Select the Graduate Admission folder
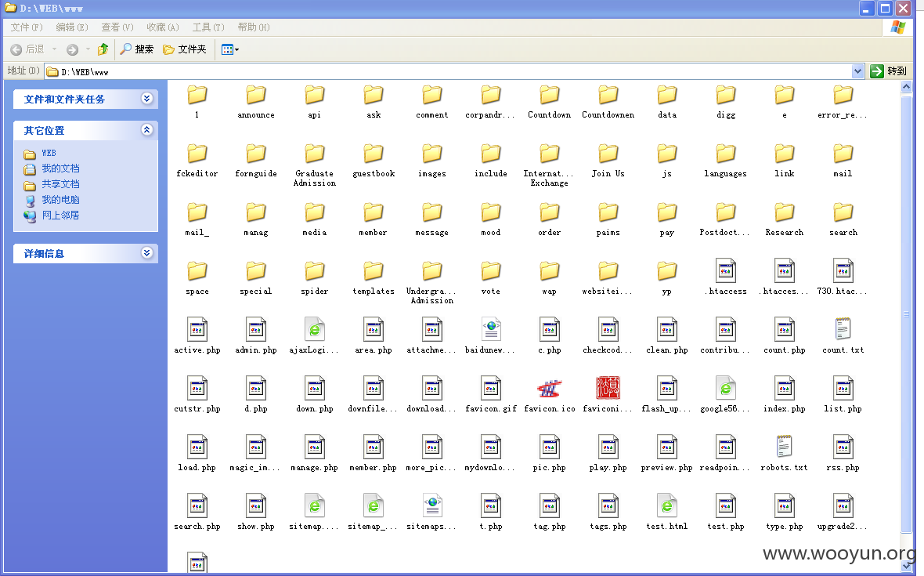The image size is (924, 576). (315, 165)
